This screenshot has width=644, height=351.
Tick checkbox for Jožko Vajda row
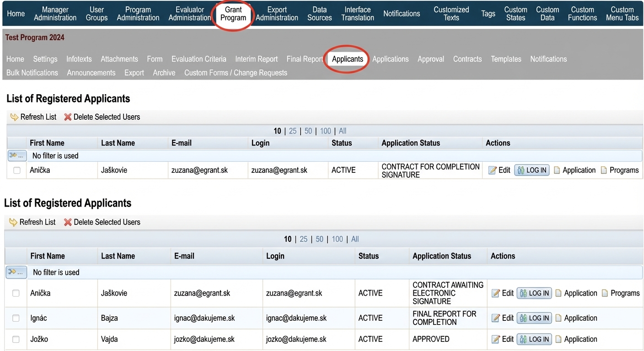coord(16,339)
